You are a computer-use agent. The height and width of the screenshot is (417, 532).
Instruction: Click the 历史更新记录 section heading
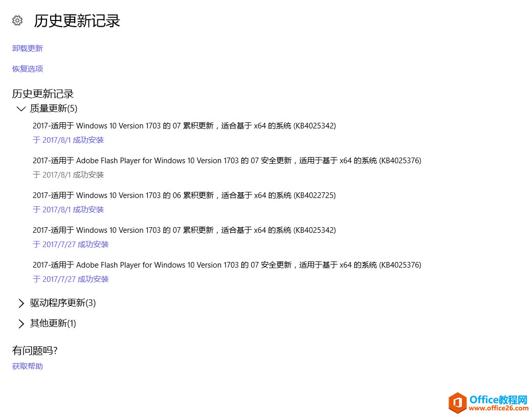(42, 94)
